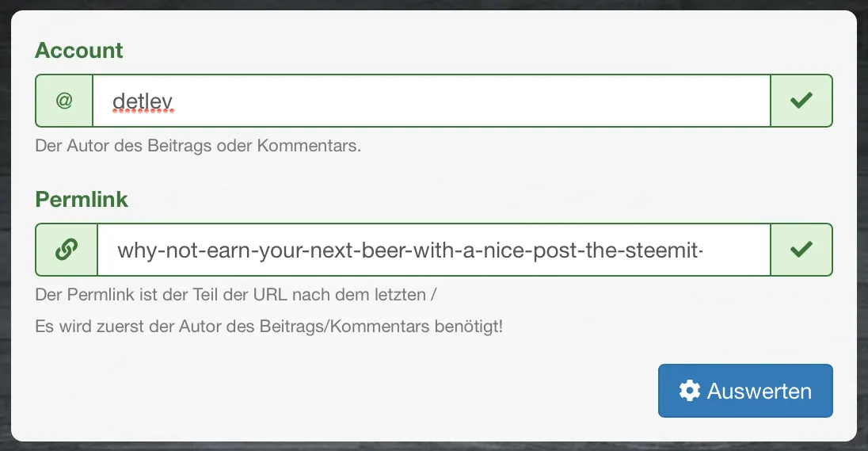Click the Auswerten button
The height and width of the screenshot is (451, 868).
[x=745, y=391]
